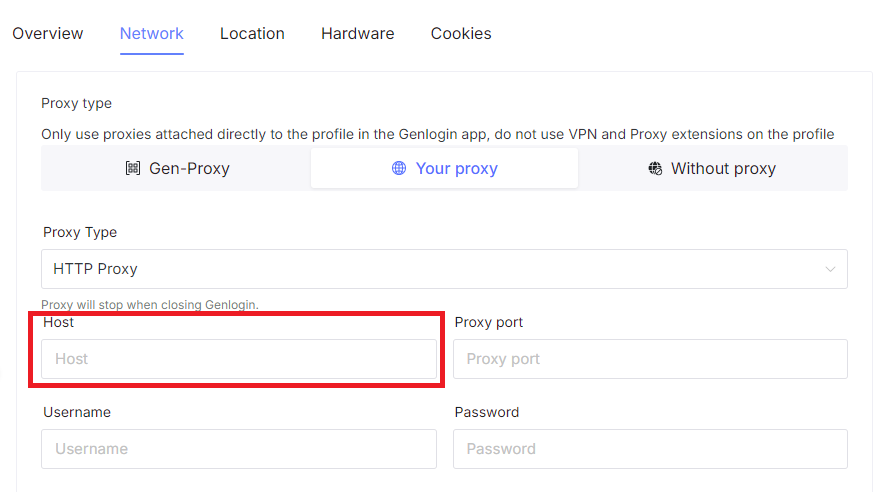
Task: Choose the Your proxy option
Action: (x=445, y=169)
